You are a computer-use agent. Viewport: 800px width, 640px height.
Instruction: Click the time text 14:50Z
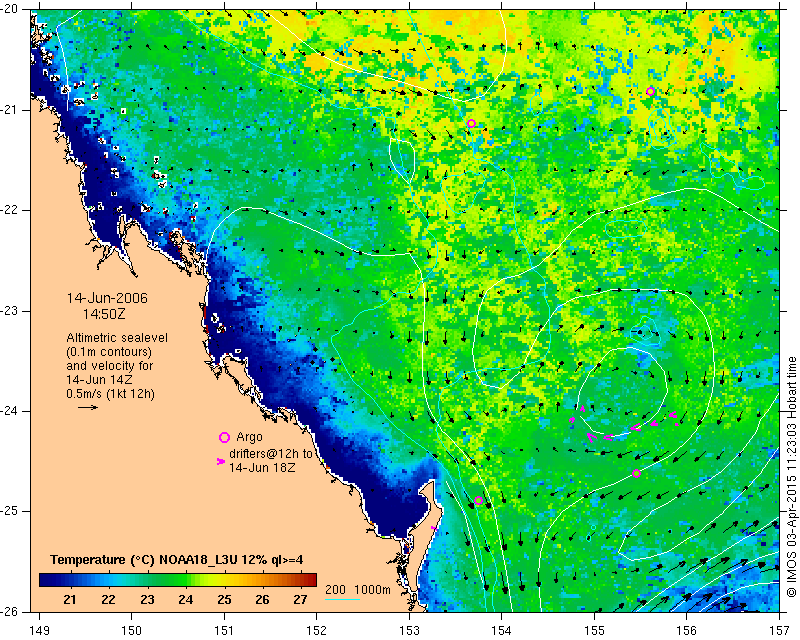(x=104, y=314)
